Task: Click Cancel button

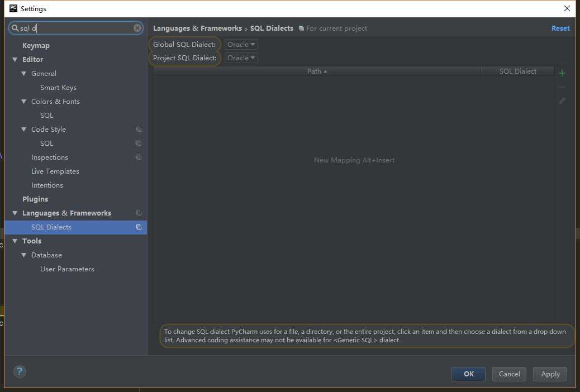Action: (x=509, y=374)
